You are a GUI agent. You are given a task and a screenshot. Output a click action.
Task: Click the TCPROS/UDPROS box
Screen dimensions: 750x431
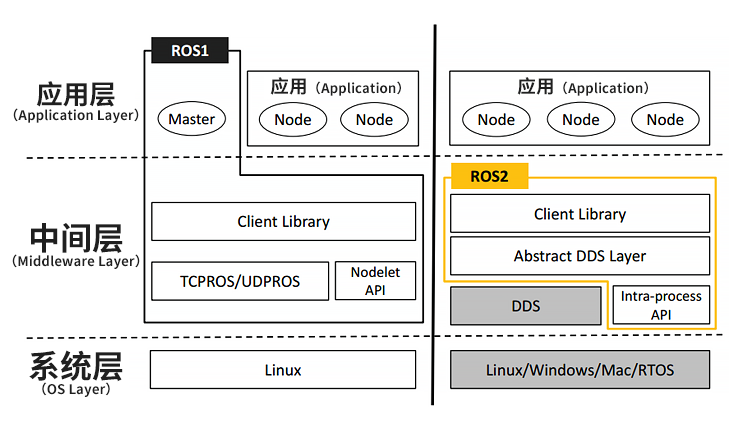click(x=240, y=281)
